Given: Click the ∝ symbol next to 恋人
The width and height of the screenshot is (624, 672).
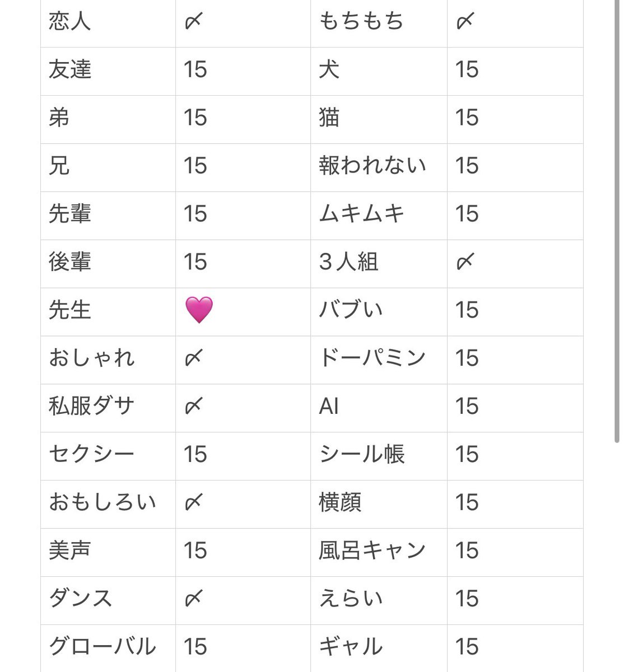Looking at the screenshot, I should (x=193, y=21).
